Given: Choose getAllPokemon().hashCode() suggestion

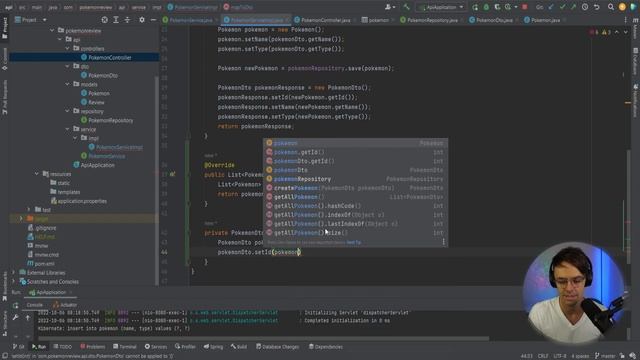Looking at the screenshot, I should tap(355, 206).
